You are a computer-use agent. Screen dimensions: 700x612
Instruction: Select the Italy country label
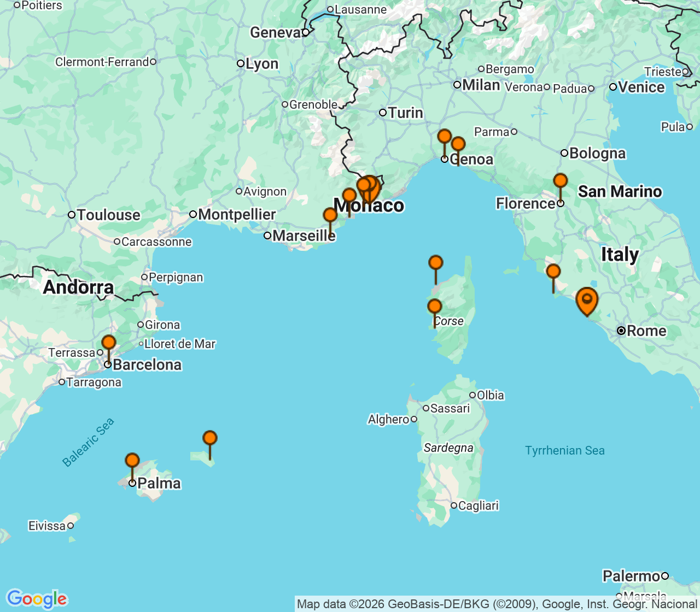[620, 255]
